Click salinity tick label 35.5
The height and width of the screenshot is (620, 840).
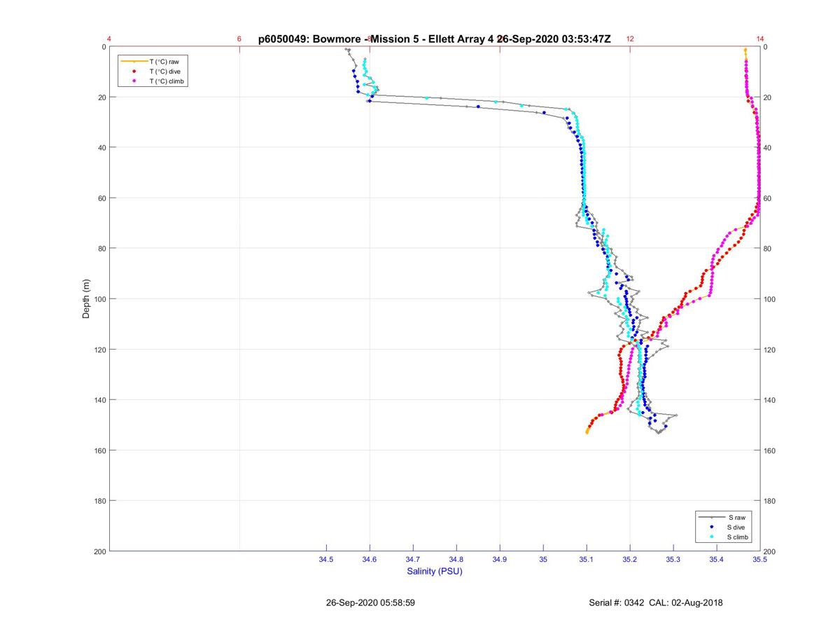point(759,559)
